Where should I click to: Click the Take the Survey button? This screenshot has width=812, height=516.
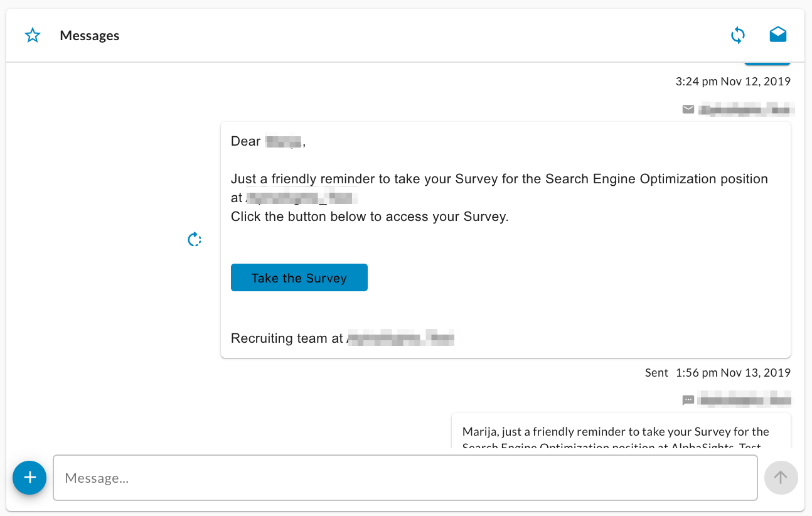299,277
